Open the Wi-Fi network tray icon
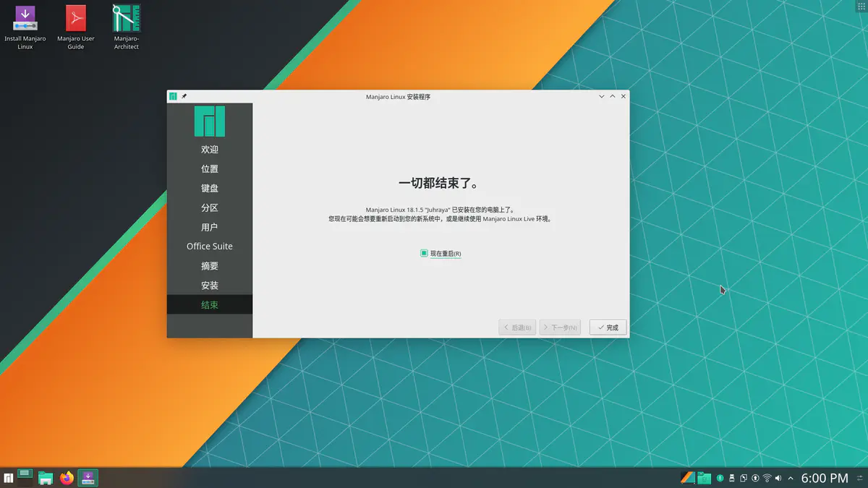868x488 pixels. tap(767, 478)
